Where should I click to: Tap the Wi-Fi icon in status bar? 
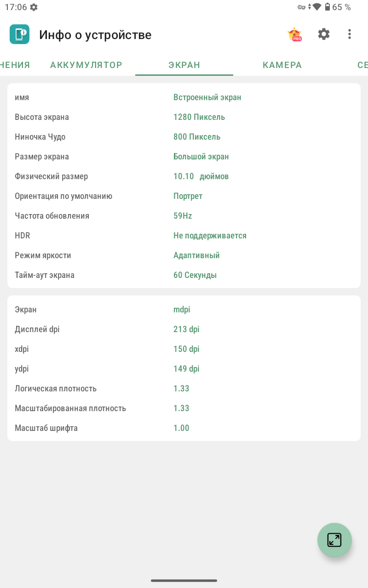(317, 7)
